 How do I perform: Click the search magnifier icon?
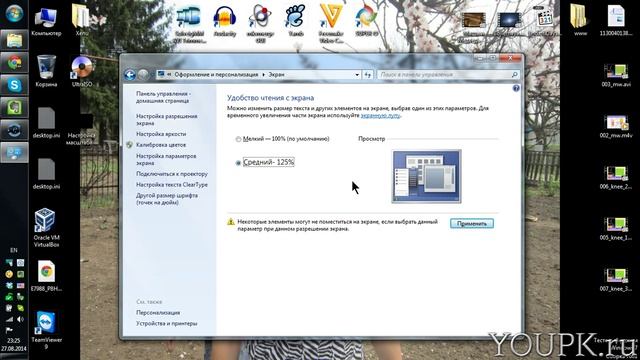tap(515, 75)
